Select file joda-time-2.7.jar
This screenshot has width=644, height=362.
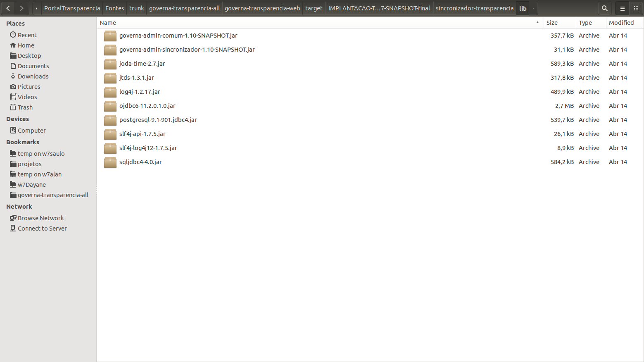(142, 64)
